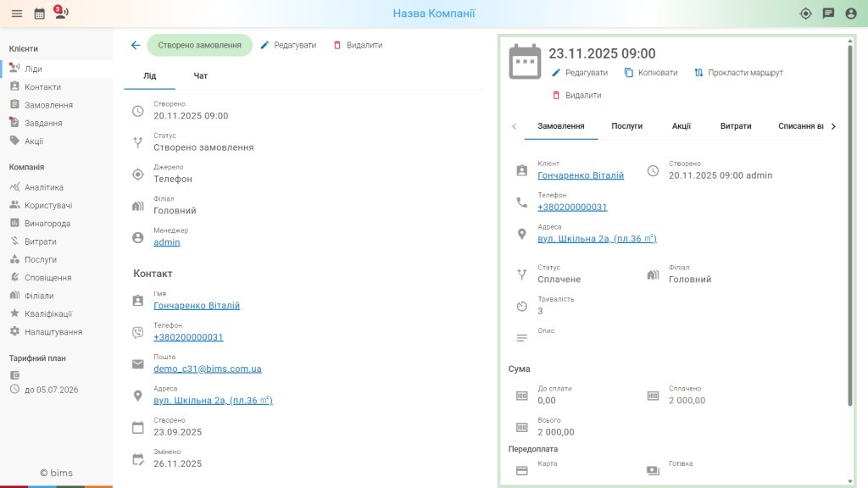Image resolution: width=868 pixels, height=488 pixels.
Task: Open client Гончаренко Віталій in order panel
Action: [581, 175]
